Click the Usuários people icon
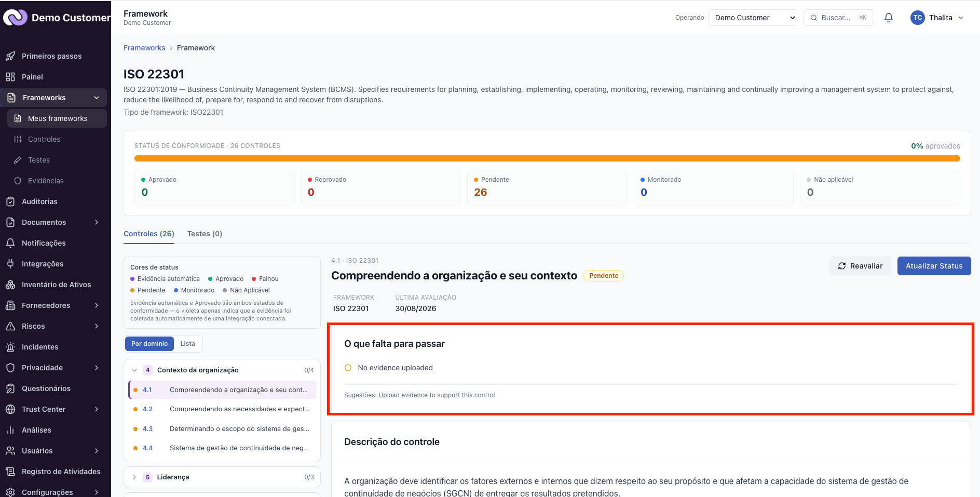Screen dimensions: 980x497 point(10,451)
